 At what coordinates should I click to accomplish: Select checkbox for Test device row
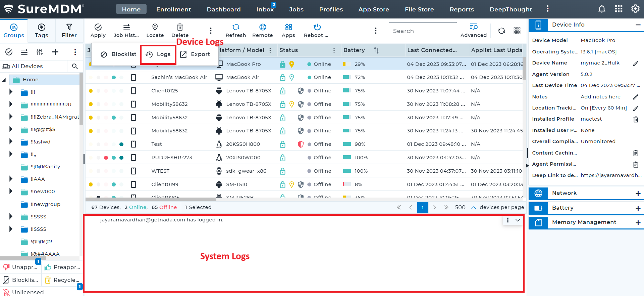point(133,144)
